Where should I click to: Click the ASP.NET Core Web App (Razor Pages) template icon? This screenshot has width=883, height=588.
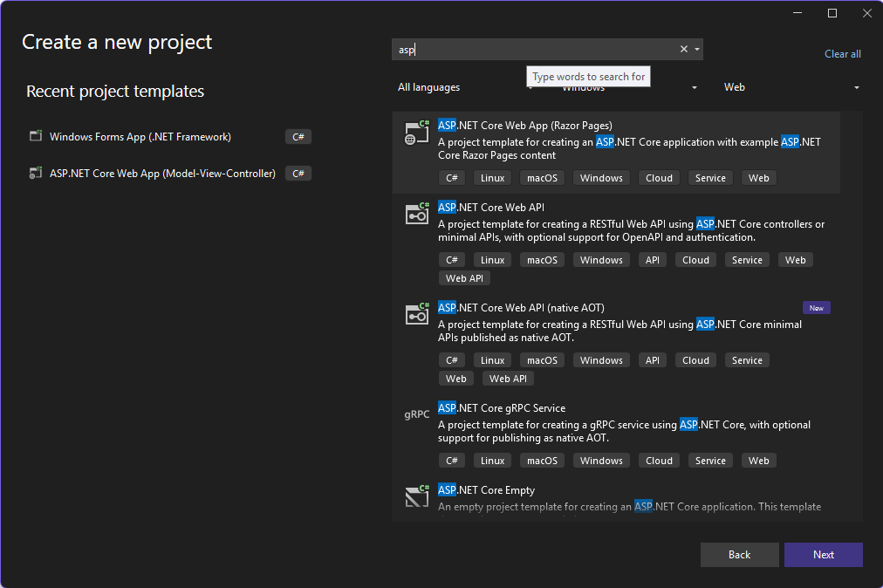[417, 133]
